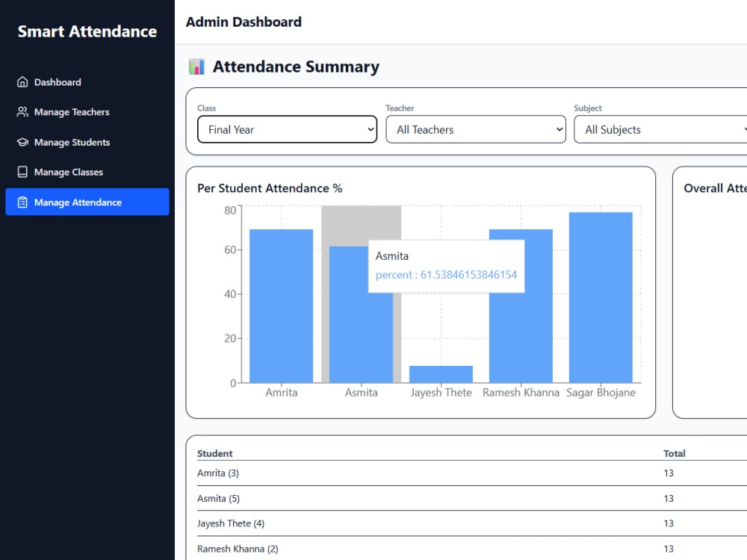
Task: Click the Sagar Bhojane bar in the chart
Action: pyautogui.click(x=601, y=298)
